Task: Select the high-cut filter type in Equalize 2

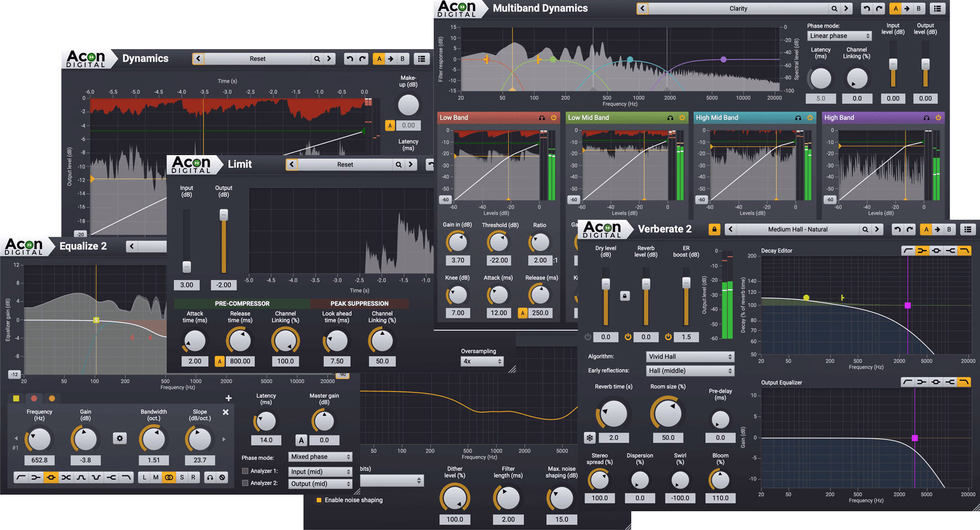Action: click(x=126, y=477)
